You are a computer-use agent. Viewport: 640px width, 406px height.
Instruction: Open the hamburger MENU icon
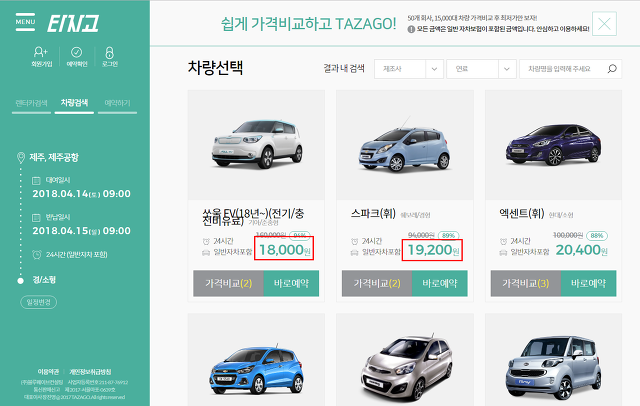click(x=25, y=22)
